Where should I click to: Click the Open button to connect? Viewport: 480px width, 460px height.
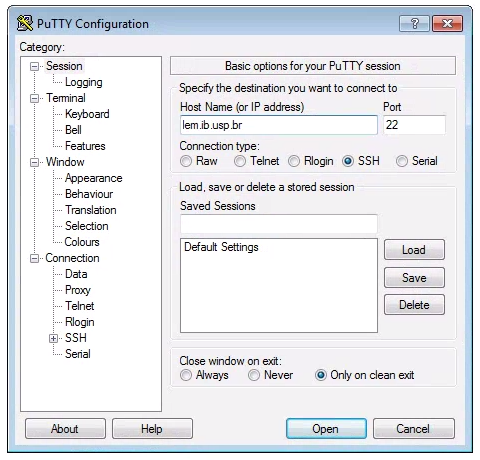(x=326, y=429)
